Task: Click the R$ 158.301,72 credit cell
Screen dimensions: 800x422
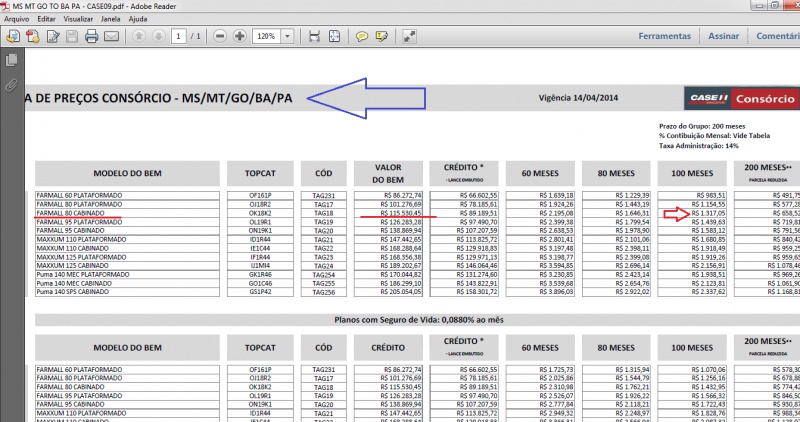Action: [464, 292]
